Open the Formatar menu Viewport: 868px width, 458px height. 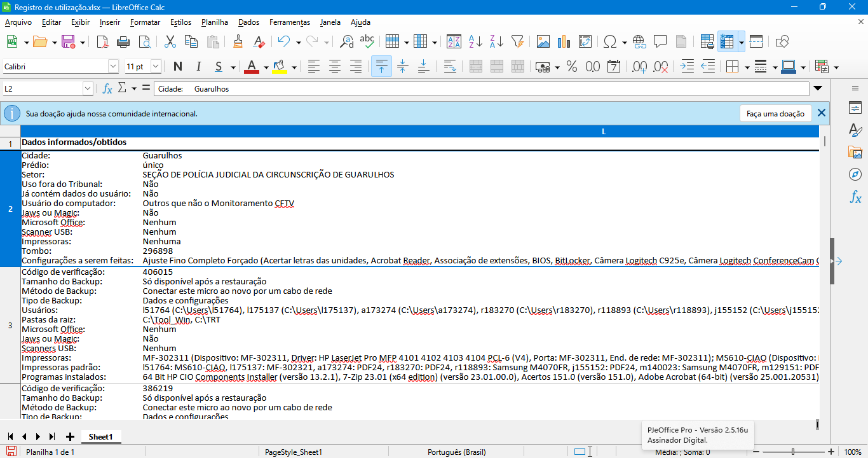pyautogui.click(x=145, y=22)
